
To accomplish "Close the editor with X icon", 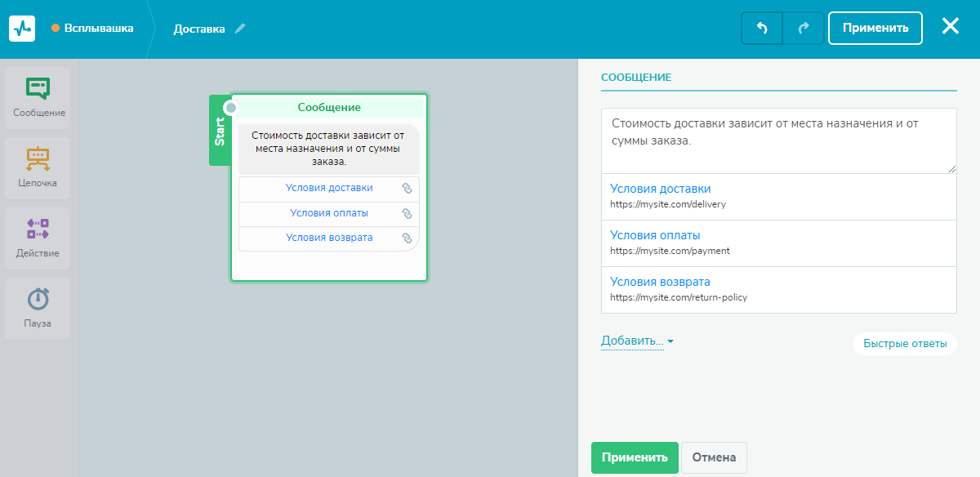I will pyautogui.click(x=951, y=26).
